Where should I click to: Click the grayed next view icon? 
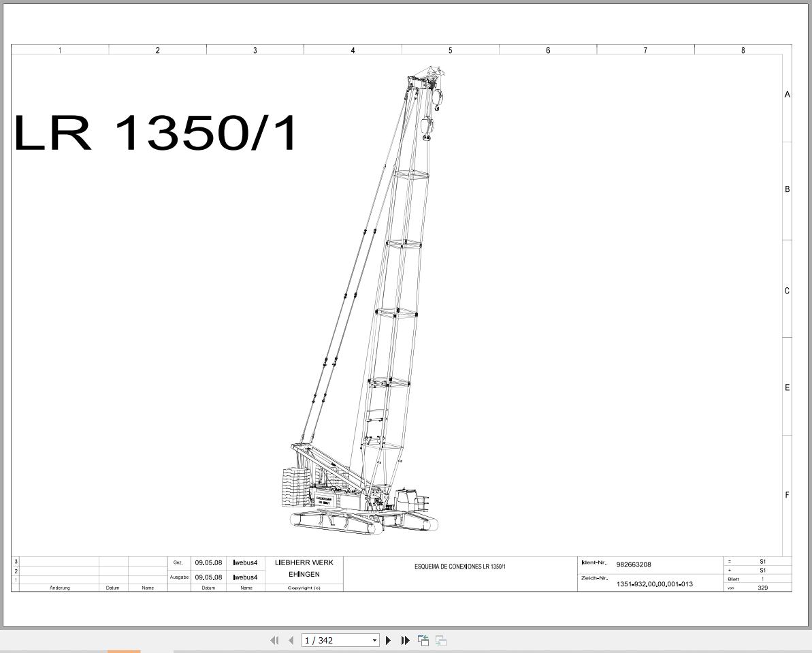[x=440, y=640]
